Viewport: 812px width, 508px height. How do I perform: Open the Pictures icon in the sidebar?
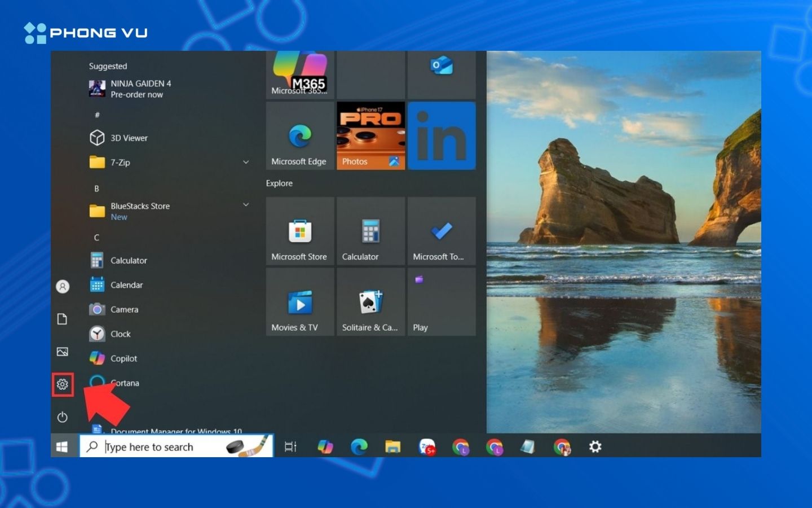62,351
